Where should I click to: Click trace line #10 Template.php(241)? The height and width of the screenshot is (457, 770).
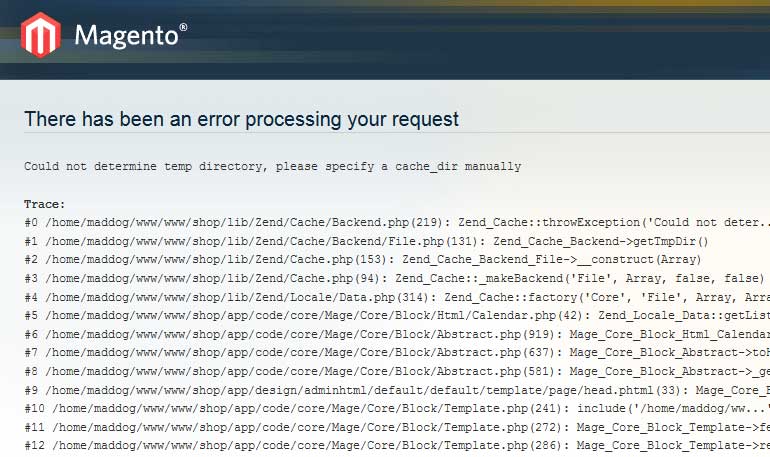coord(397,408)
